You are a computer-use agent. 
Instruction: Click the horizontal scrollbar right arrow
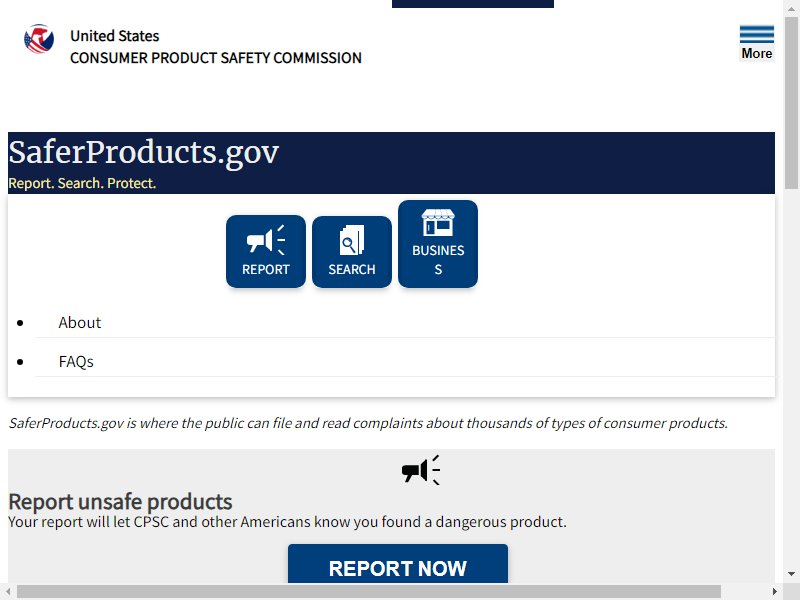coord(775,592)
